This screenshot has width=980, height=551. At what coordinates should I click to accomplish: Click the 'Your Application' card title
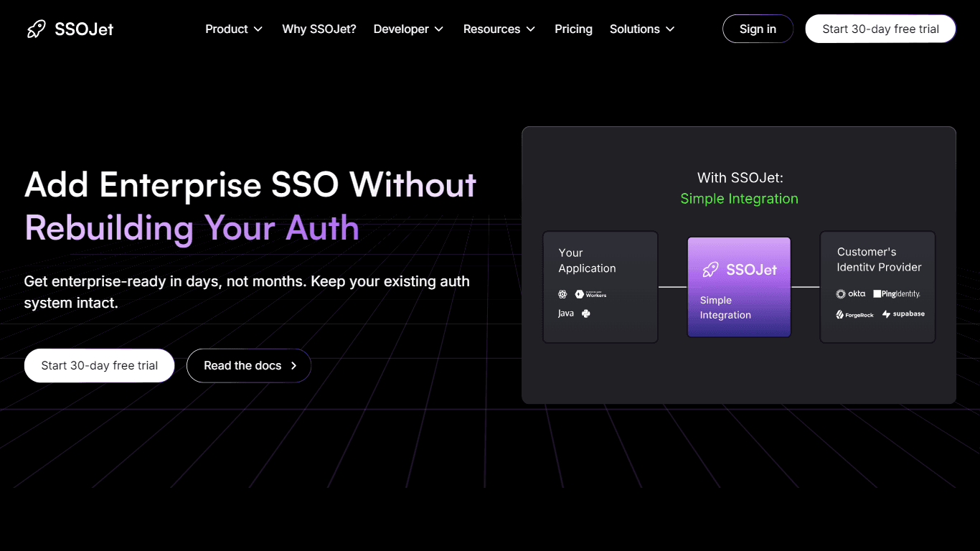click(x=587, y=260)
